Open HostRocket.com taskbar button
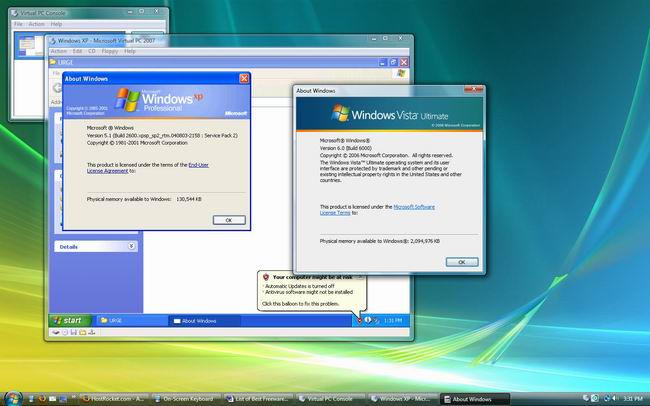The width and height of the screenshot is (650, 406). coord(114,399)
